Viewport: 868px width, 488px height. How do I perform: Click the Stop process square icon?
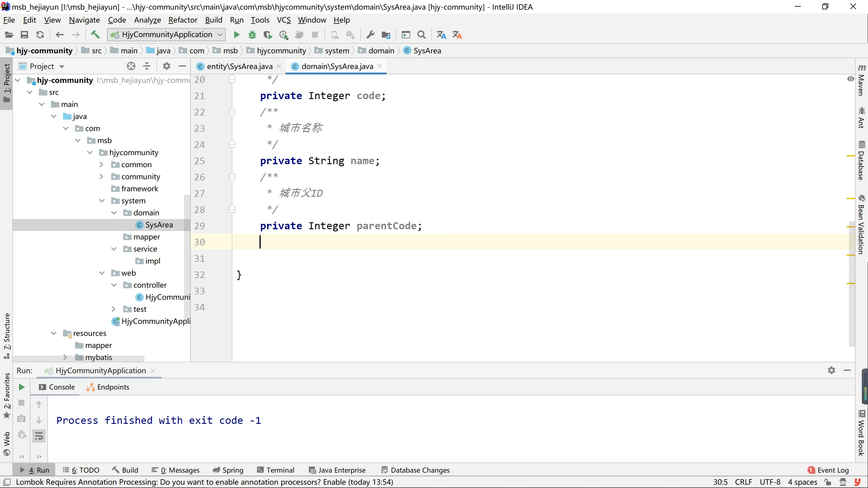point(315,35)
